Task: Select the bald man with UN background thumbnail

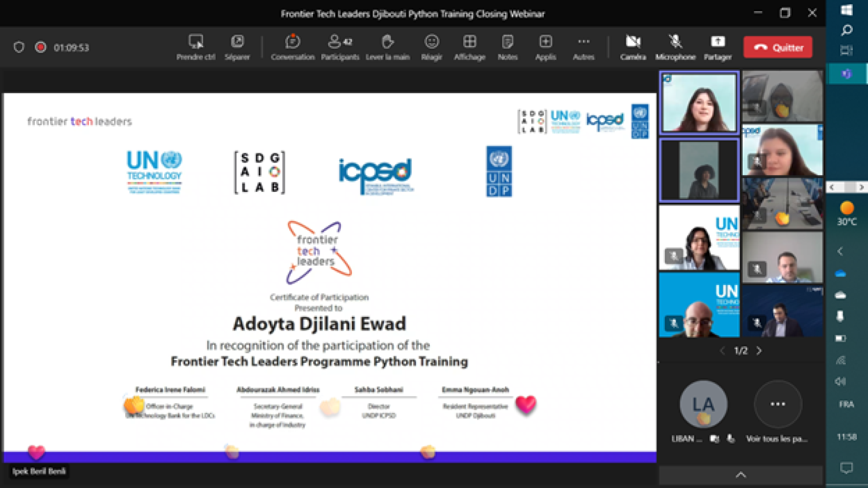Action: [699, 305]
